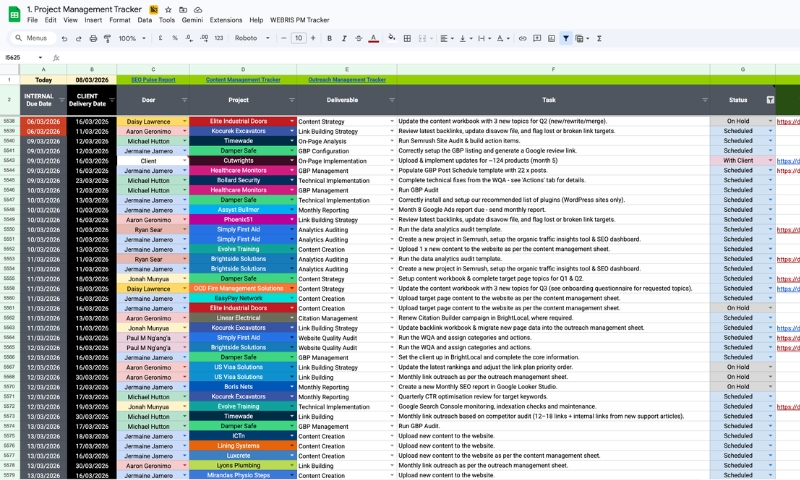The image size is (800, 480).
Task: Open the Status column filter button
Action: pos(770,100)
